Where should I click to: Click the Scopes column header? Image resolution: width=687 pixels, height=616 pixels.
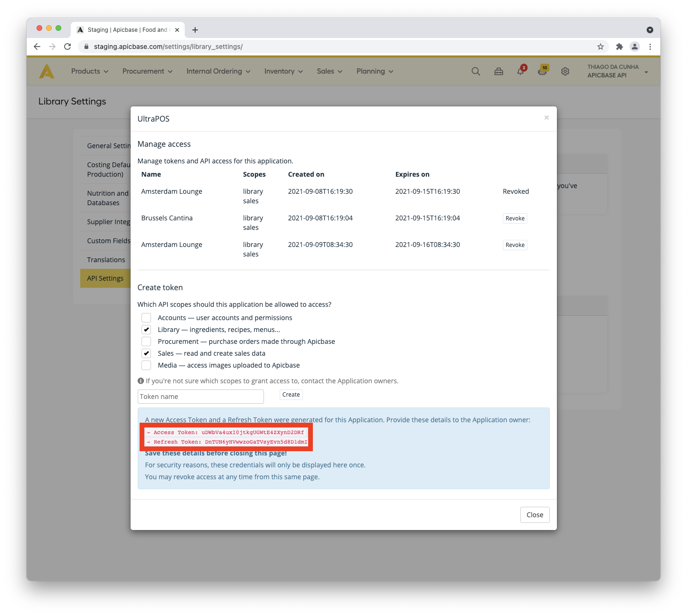click(x=254, y=174)
